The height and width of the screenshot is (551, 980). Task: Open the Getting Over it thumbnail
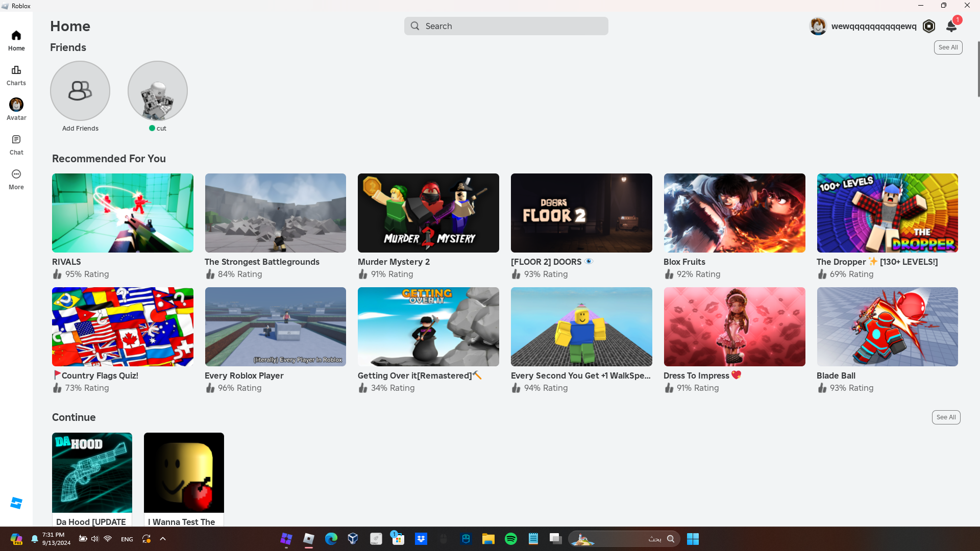[x=428, y=327]
